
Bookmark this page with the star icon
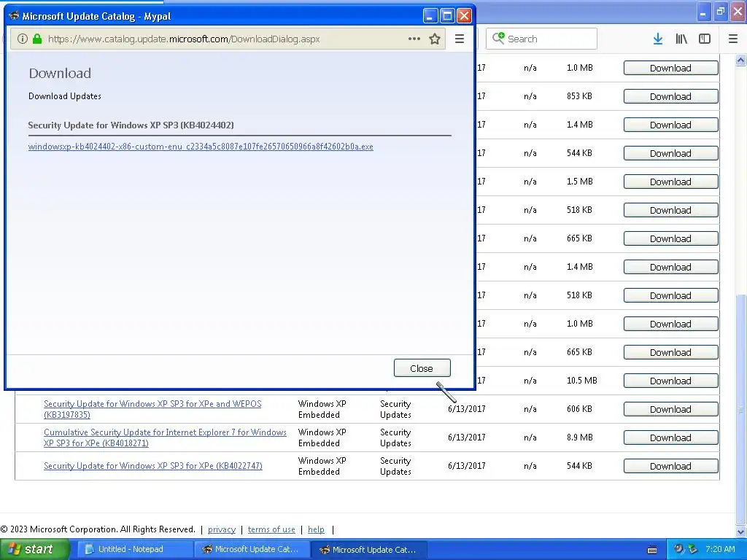point(435,39)
